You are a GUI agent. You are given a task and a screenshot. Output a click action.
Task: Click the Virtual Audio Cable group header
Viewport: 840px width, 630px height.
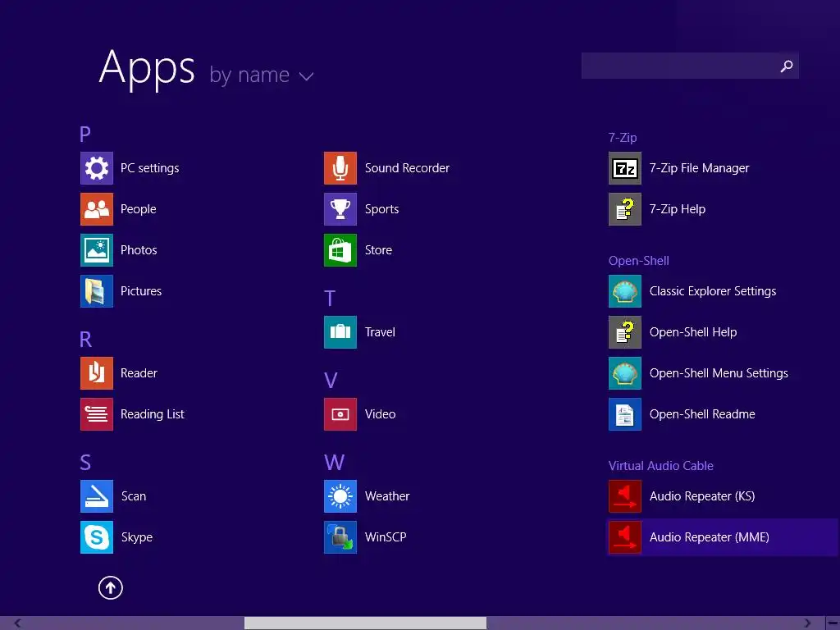pos(660,466)
